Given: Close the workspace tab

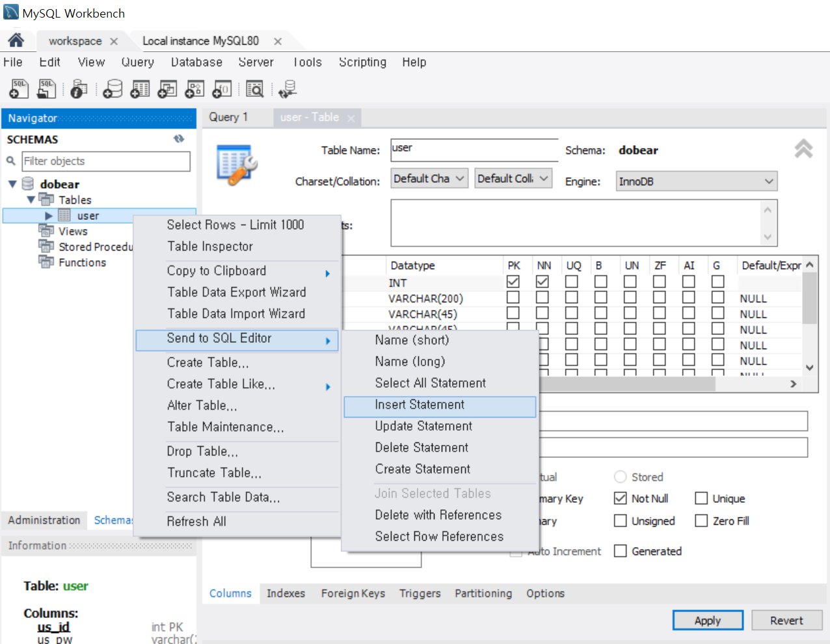Looking at the screenshot, I should tap(114, 41).
